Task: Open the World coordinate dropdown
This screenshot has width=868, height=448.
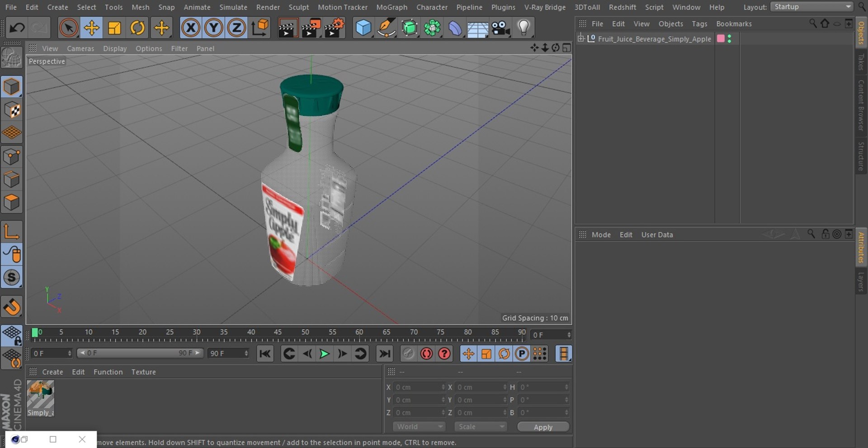Action: tap(419, 427)
